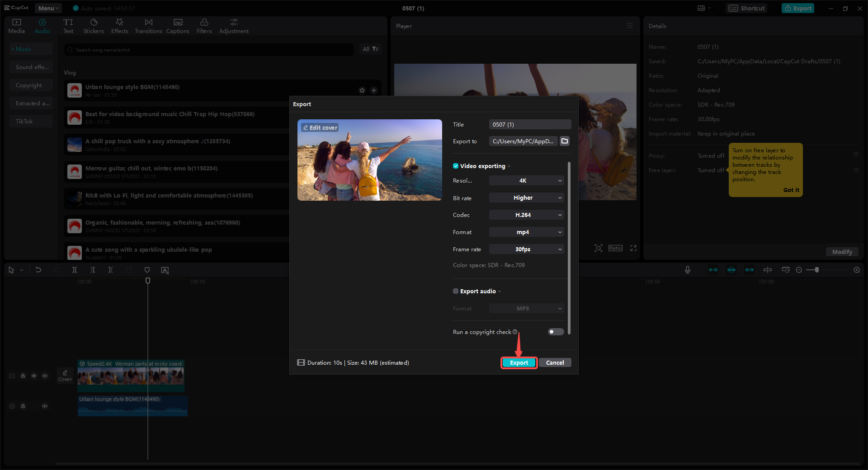Open the Codec dropdown showing H.264
Viewport: 868px width, 470px height.
(x=526, y=215)
